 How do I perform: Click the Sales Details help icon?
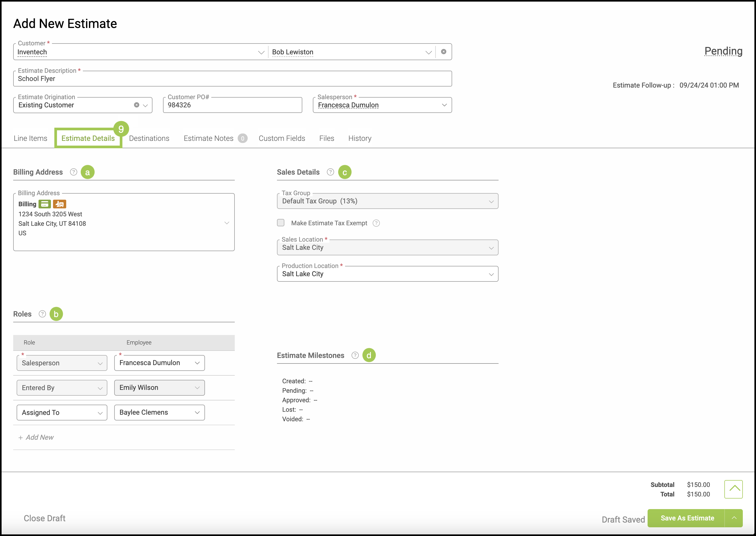pos(330,172)
